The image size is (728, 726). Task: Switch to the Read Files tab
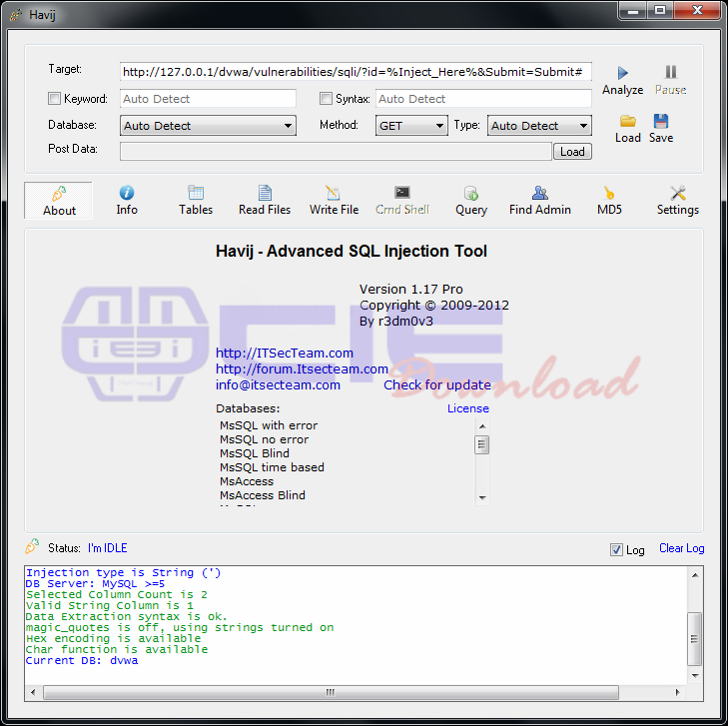[265, 201]
